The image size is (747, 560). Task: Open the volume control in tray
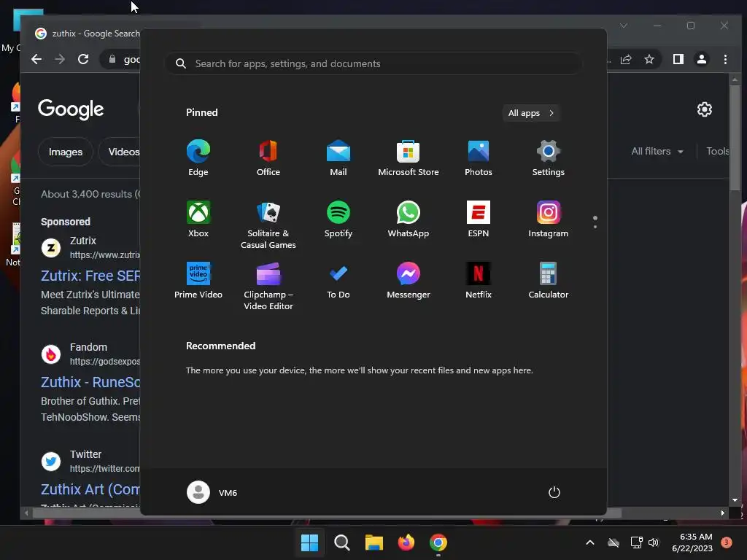point(654,542)
